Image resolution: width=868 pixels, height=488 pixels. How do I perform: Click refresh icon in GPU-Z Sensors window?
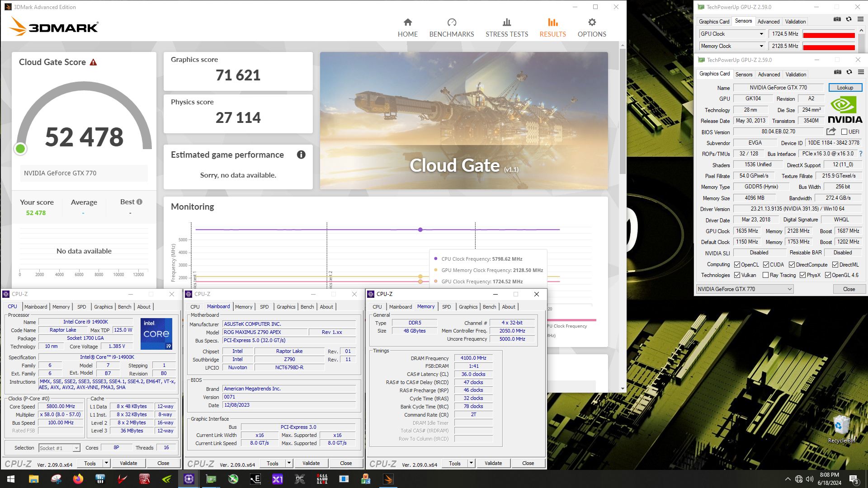pyautogui.click(x=849, y=19)
